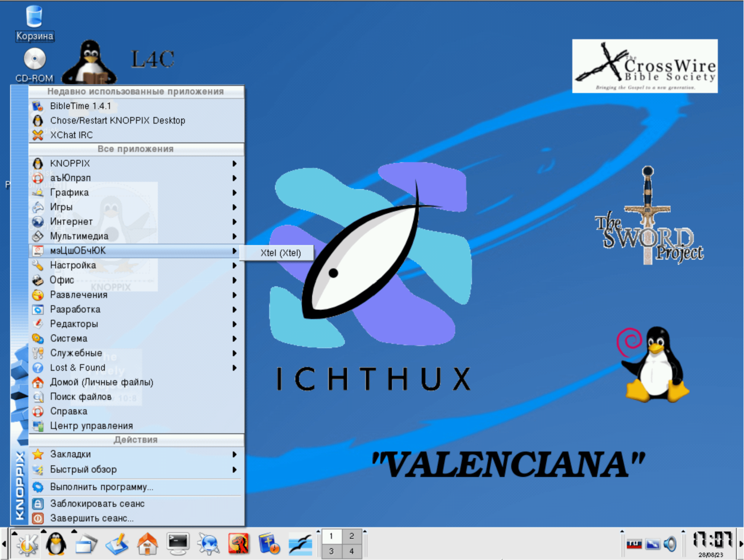
Task: Expand the Графика submenu
Action: [x=136, y=193]
